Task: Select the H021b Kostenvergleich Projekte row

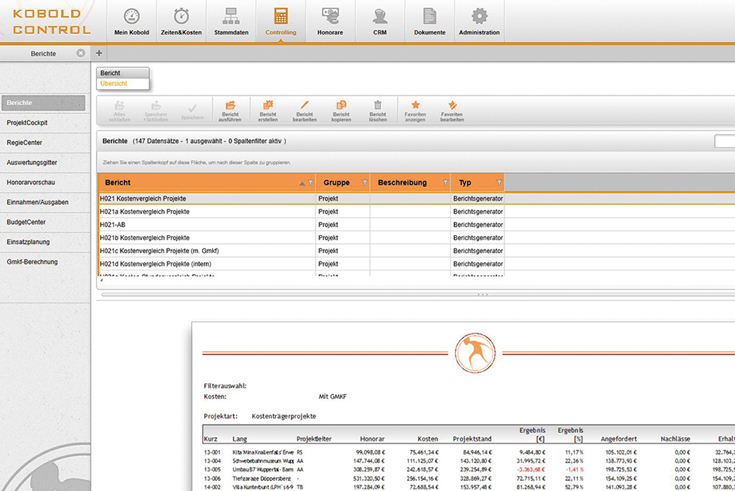Action: coord(145,238)
